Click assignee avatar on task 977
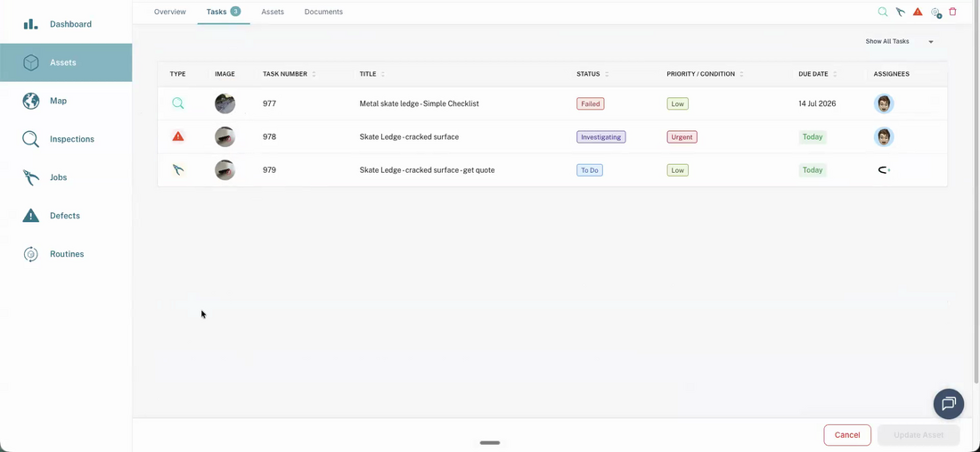 (x=884, y=103)
